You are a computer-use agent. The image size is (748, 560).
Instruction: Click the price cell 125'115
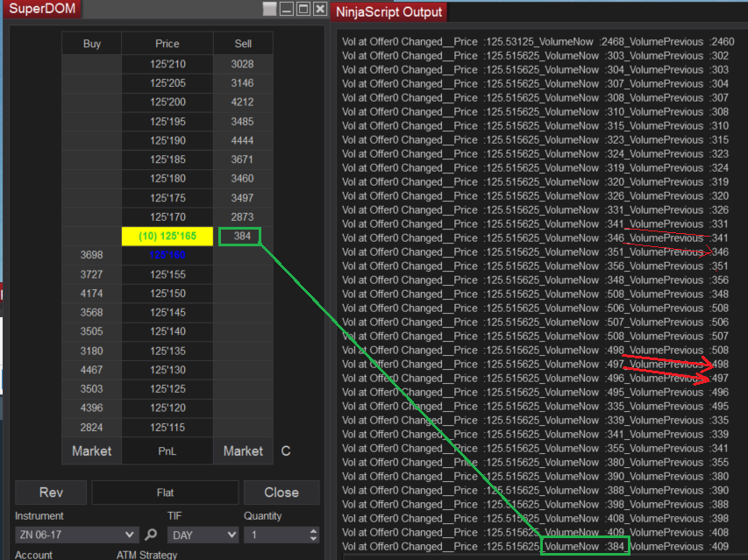click(x=167, y=427)
